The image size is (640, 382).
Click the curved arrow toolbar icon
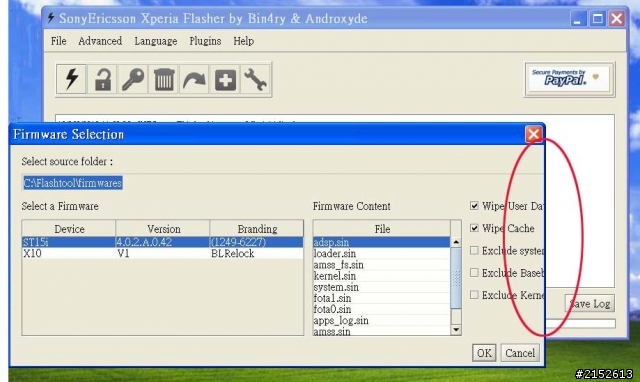coord(194,79)
